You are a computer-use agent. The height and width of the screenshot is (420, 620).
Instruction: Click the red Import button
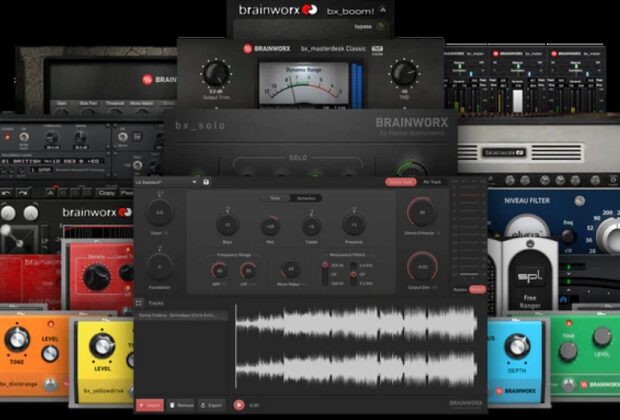(148, 405)
